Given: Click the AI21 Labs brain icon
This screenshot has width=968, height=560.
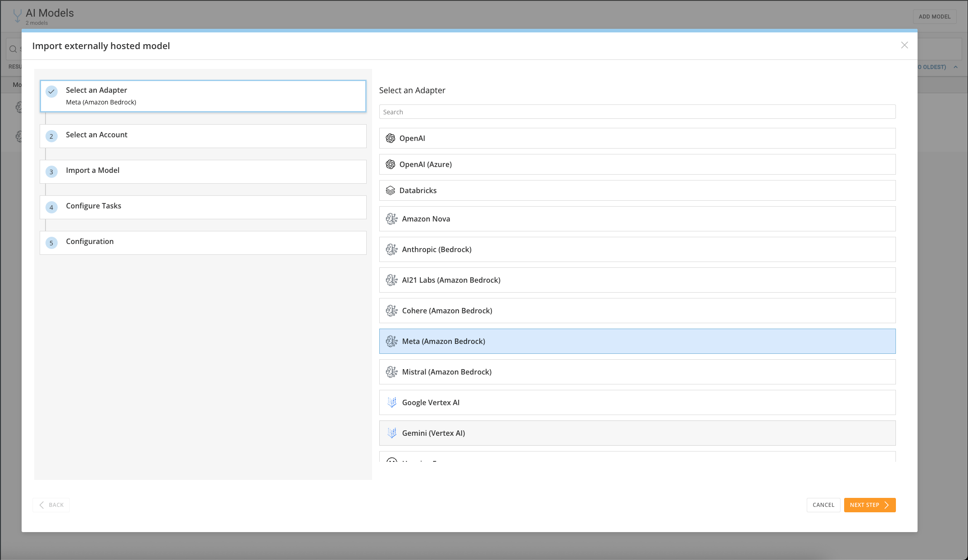Looking at the screenshot, I should [x=392, y=280].
